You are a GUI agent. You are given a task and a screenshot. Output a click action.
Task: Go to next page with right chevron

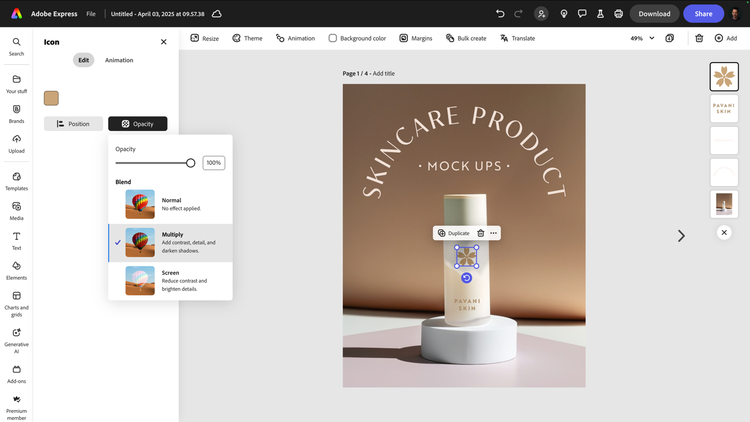pyautogui.click(x=681, y=236)
